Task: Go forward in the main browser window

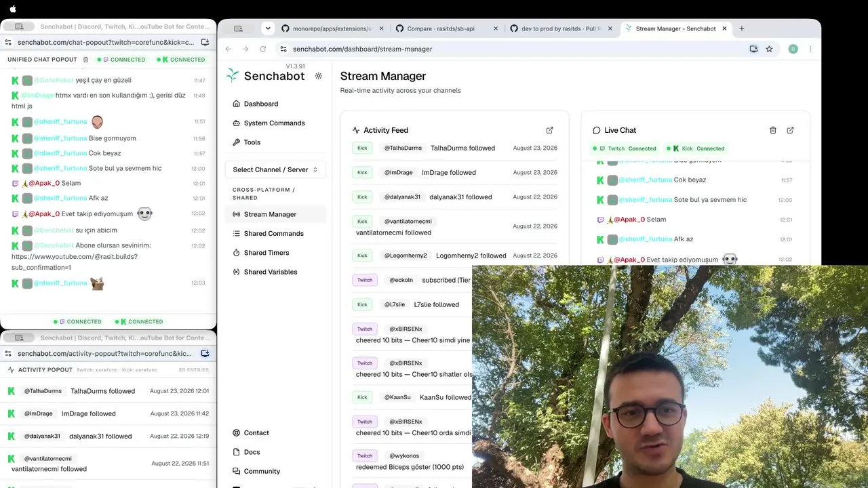Action: [x=245, y=49]
